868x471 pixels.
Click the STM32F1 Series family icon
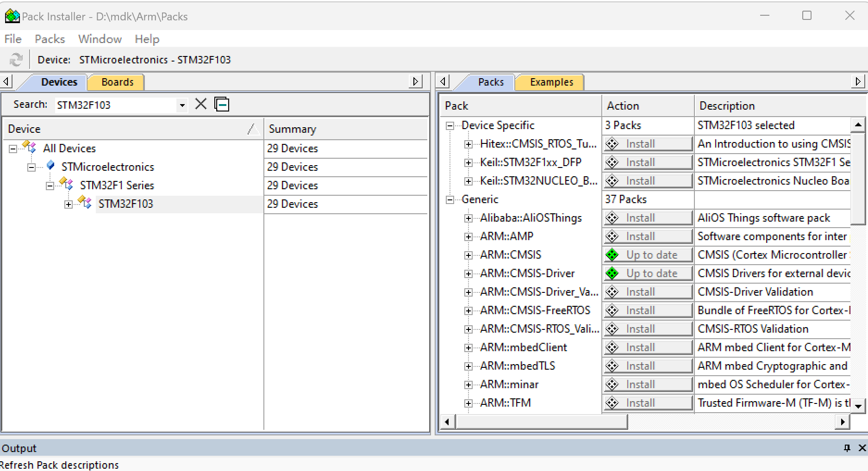(x=67, y=184)
